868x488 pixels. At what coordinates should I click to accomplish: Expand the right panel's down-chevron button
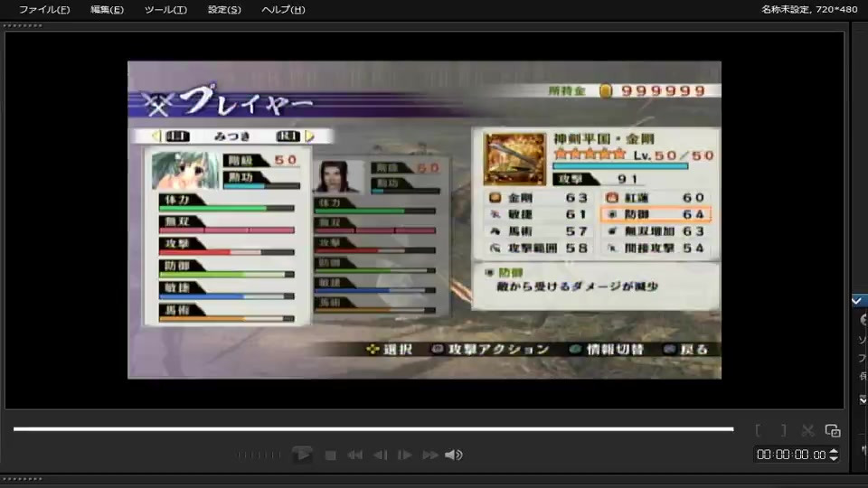click(x=863, y=399)
